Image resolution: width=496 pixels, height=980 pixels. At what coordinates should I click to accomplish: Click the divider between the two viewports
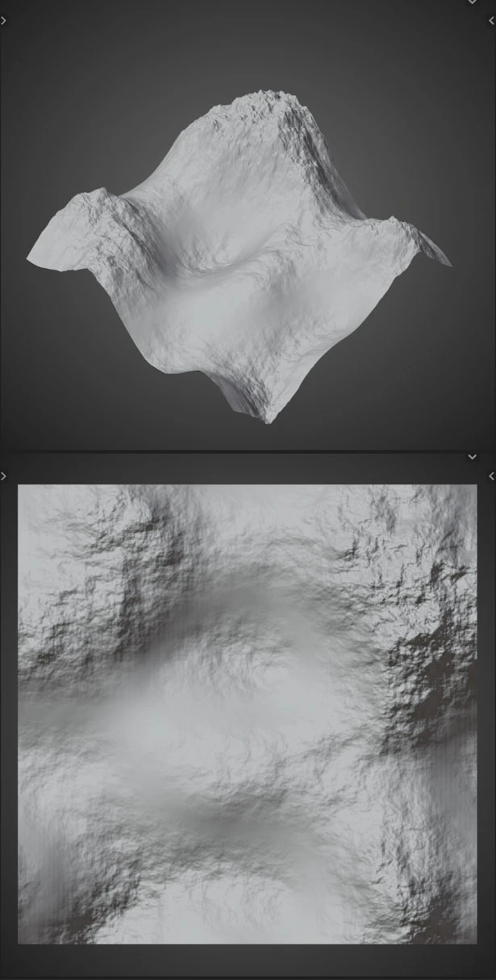(x=248, y=450)
